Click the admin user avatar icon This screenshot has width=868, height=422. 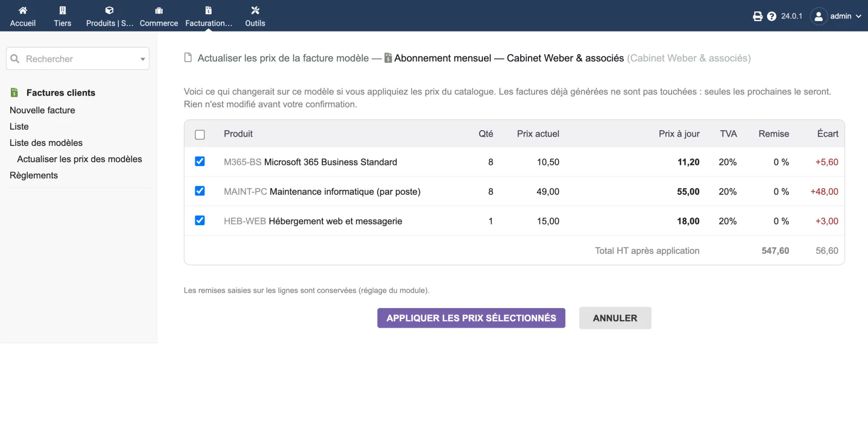click(x=819, y=16)
